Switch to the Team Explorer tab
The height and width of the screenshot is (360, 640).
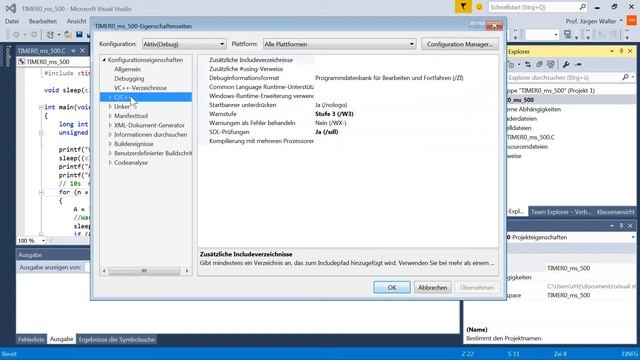(x=561, y=212)
